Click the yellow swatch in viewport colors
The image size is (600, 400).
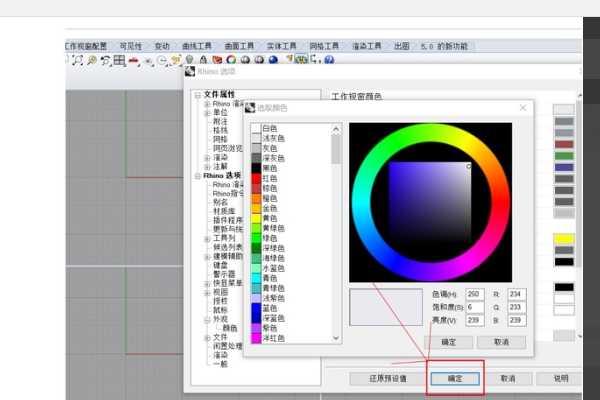564,238
